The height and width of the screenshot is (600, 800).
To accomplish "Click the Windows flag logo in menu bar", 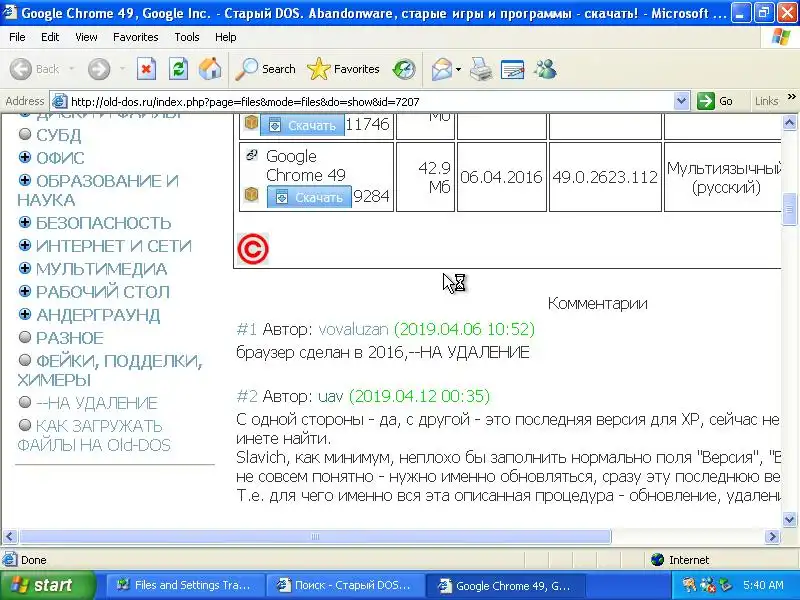I will [x=781, y=37].
